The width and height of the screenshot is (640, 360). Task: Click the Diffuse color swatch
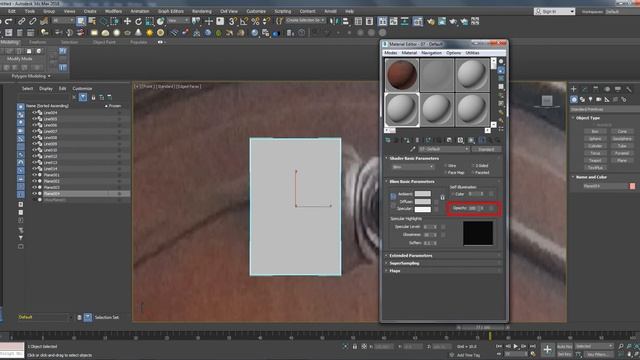tap(422, 202)
